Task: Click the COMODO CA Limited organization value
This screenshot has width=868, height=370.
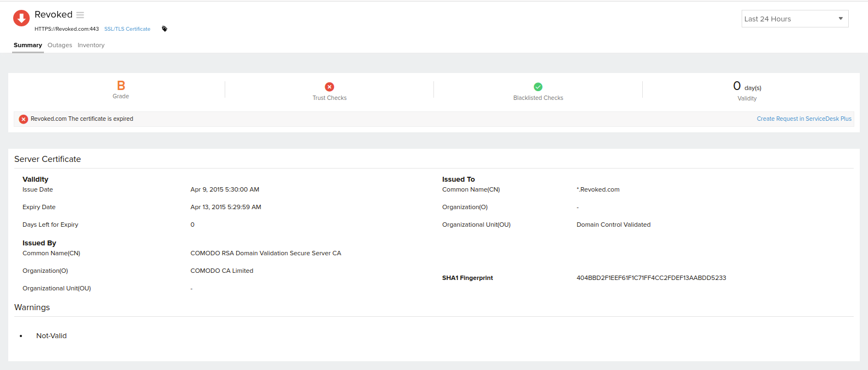Action: tap(221, 271)
